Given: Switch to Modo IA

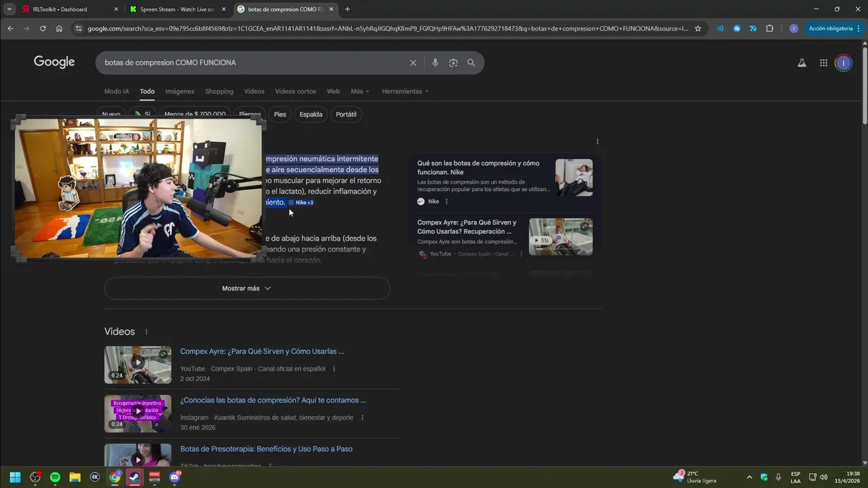Looking at the screenshot, I should click(117, 91).
